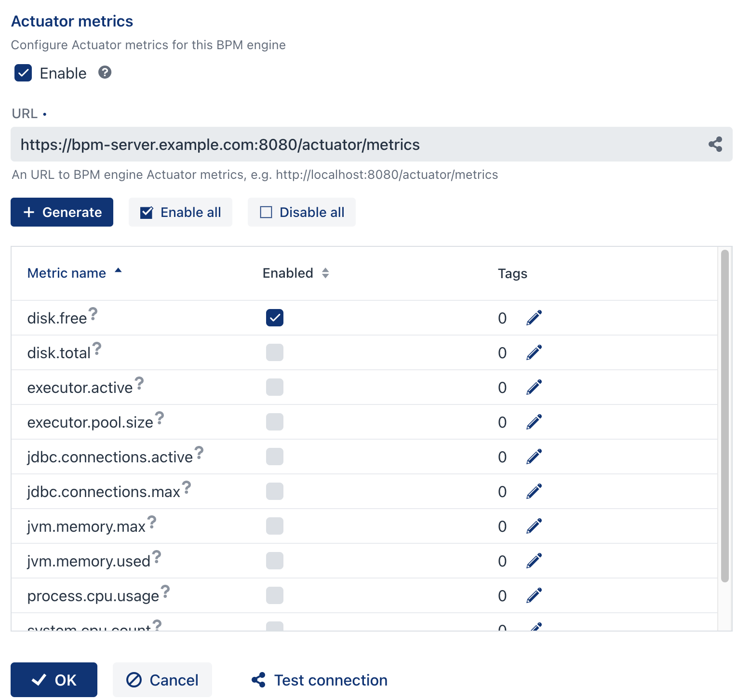Sort the table by Metric name
Screen dimensions: 751x700
(x=66, y=273)
